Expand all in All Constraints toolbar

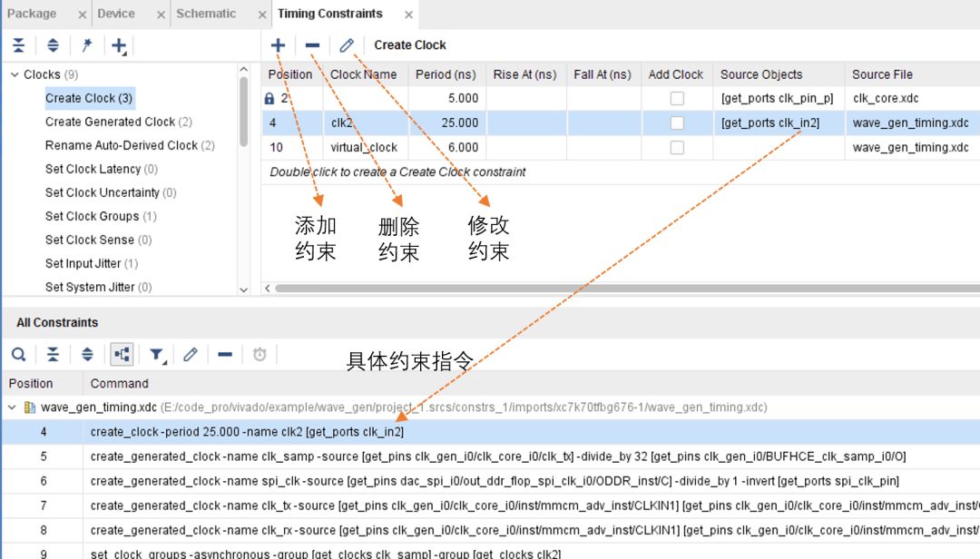click(x=87, y=355)
